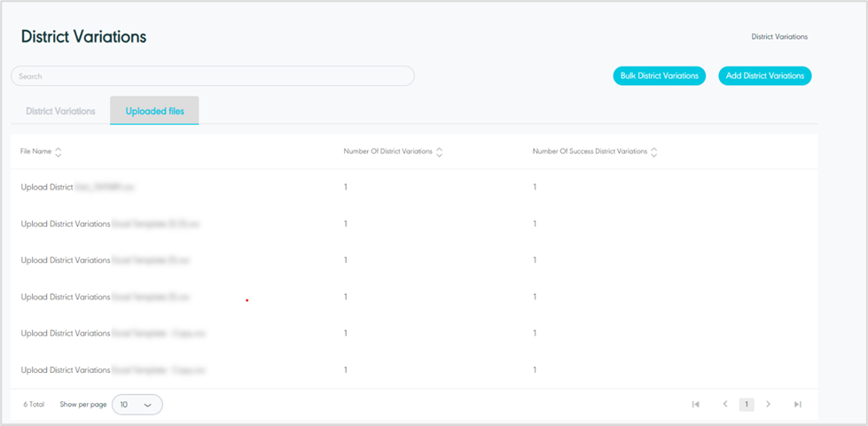868x426 pixels.
Task: Go to previous page arrow
Action: (x=724, y=405)
